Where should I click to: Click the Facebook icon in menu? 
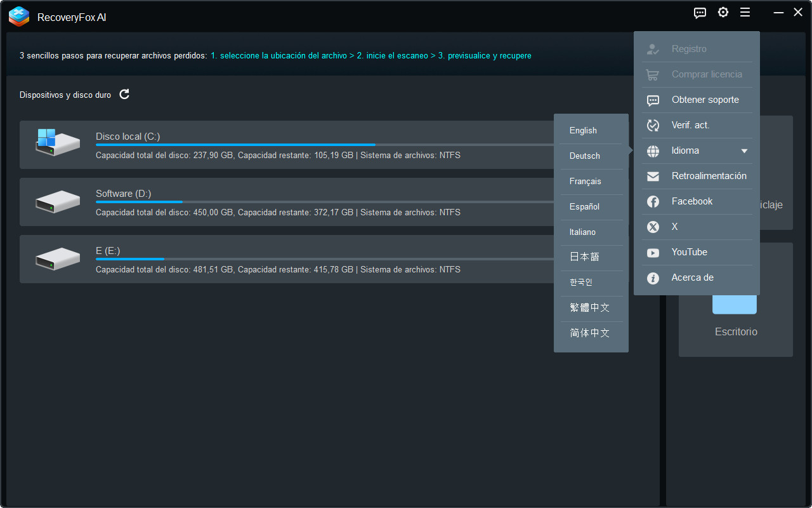653,201
